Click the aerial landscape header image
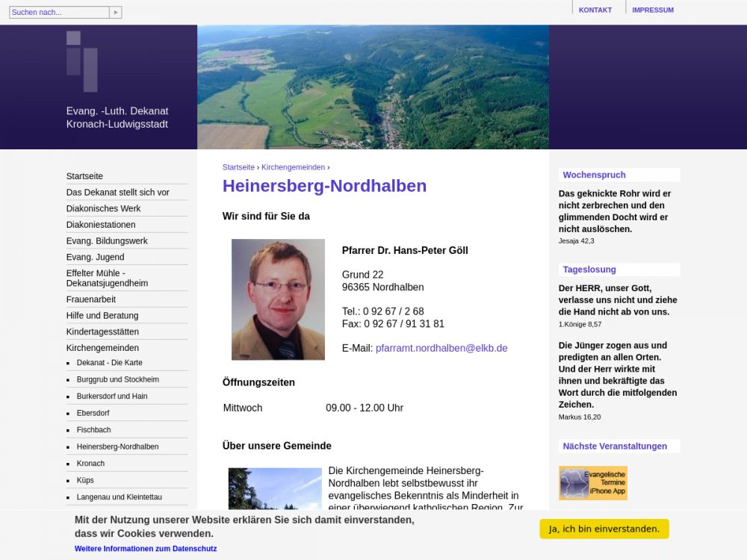 373,87
